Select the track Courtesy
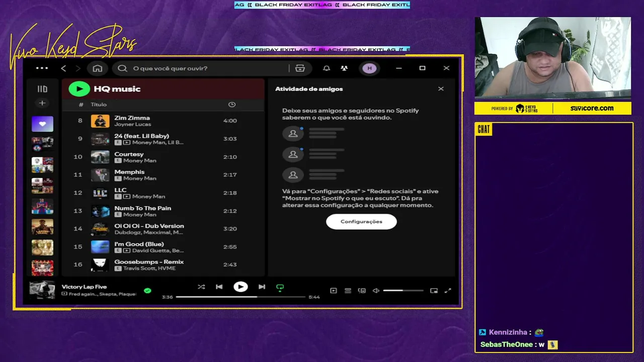The height and width of the screenshot is (362, 644). 163,157
